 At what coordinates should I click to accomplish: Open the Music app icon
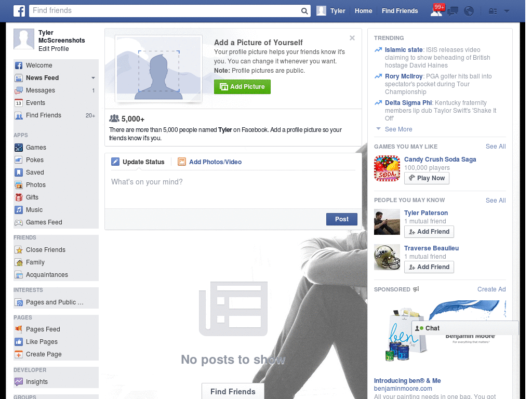19,210
